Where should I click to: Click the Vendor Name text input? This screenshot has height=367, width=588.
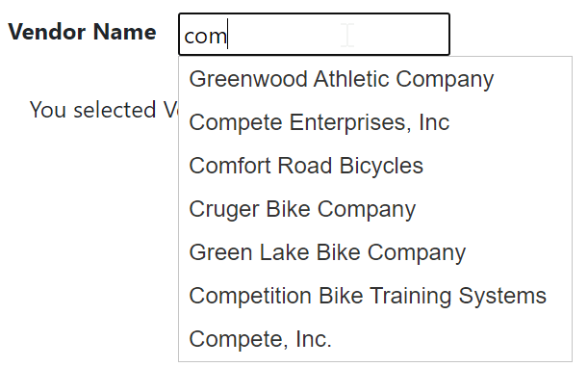(314, 34)
